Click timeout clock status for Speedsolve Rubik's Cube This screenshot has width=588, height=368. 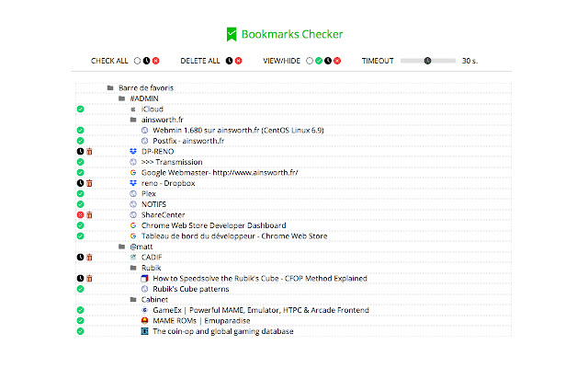tap(80, 279)
